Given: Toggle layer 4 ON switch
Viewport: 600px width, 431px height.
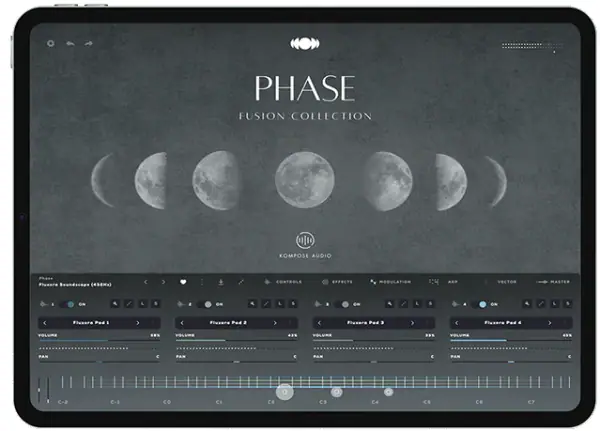Looking at the screenshot, I should (x=480, y=304).
